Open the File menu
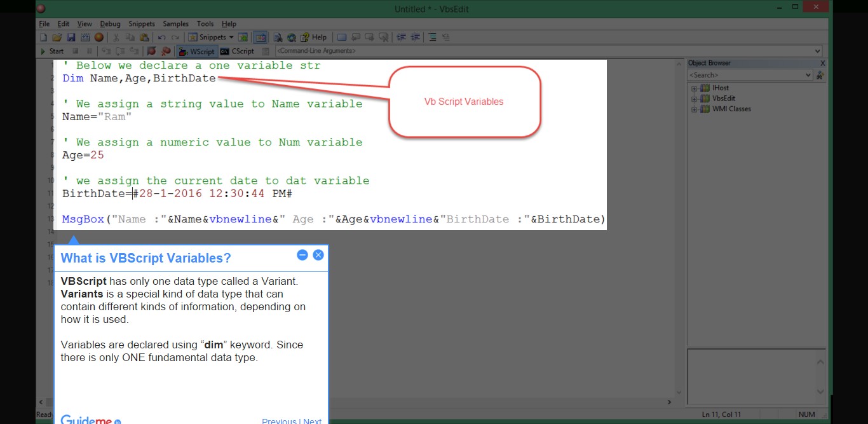868x424 pixels. coord(44,24)
